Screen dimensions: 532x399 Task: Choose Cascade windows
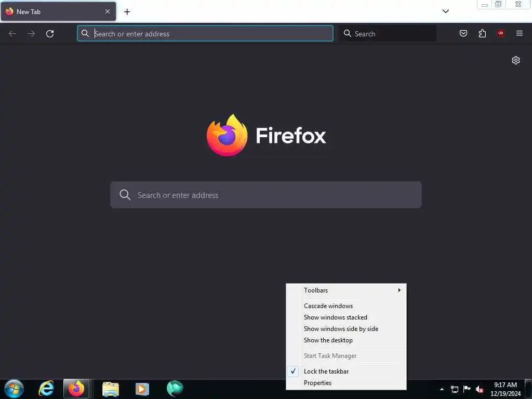click(x=347, y=306)
